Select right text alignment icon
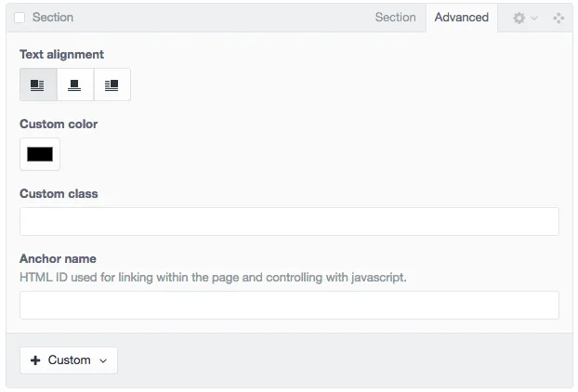This screenshot has width=578, height=392. [x=112, y=85]
